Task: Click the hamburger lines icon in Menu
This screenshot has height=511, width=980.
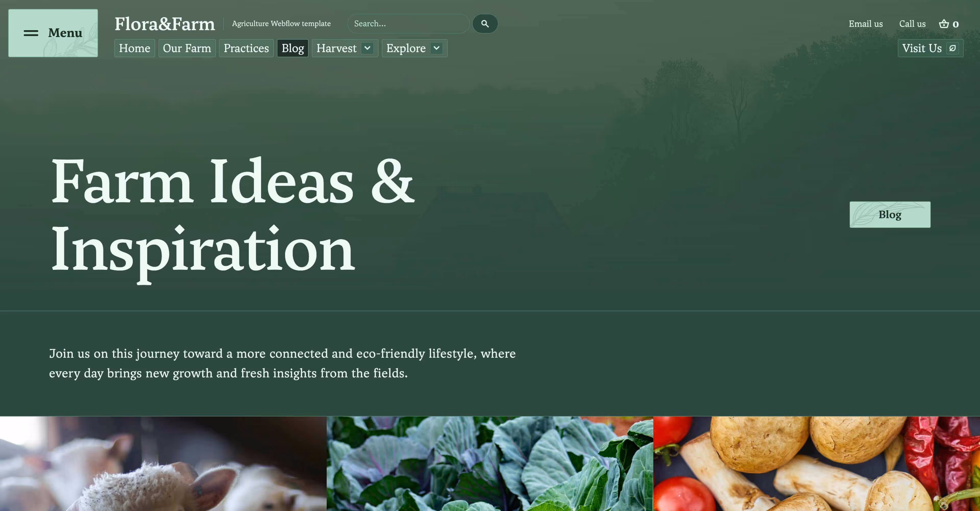Action: point(31,33)
